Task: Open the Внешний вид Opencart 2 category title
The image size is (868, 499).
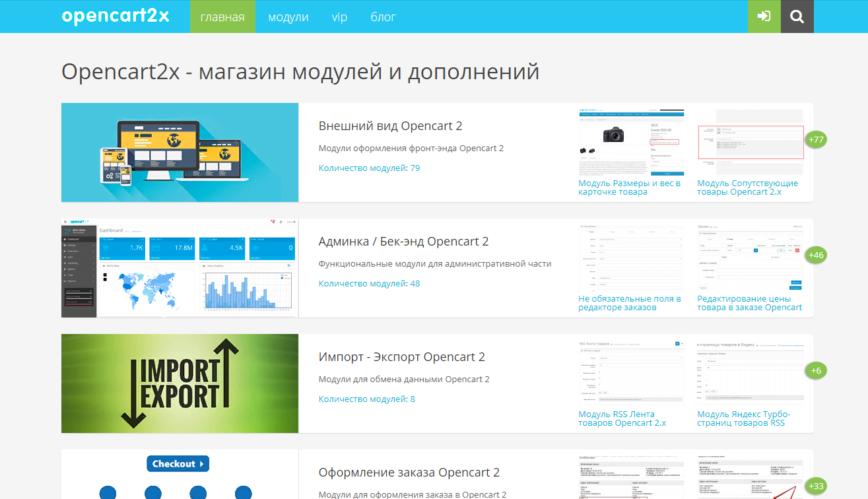Action: point(391,126)
